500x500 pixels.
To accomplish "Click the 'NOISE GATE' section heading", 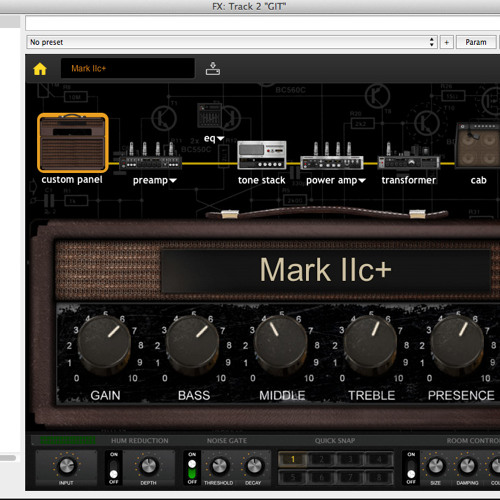I will click(x=227, y=441).
